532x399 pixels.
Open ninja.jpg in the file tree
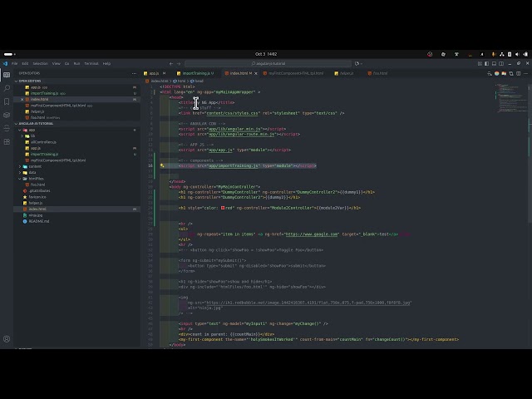coord(35,215)
